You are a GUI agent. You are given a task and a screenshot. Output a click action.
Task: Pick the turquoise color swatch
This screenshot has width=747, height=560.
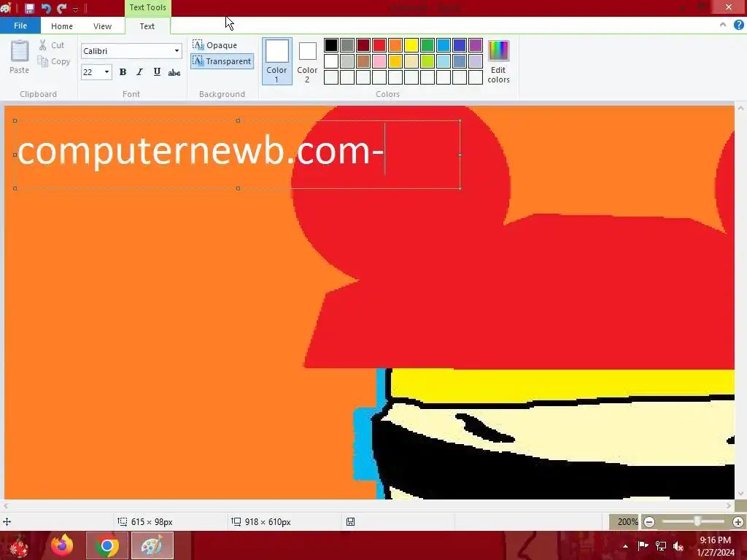[x=444, y=45]
